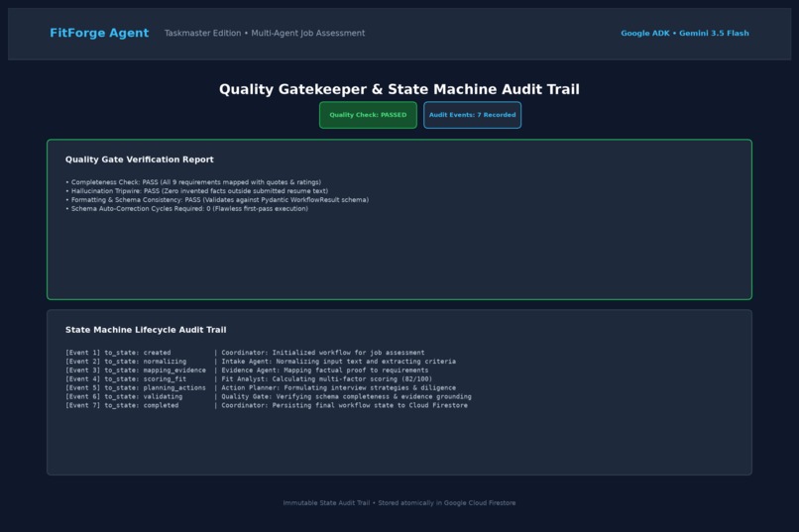The width and height of the screenshot is (799, 532).
Task: Select 'Google ADK • Gemini 3.5 Flash' label
Action: click(685, 33)
